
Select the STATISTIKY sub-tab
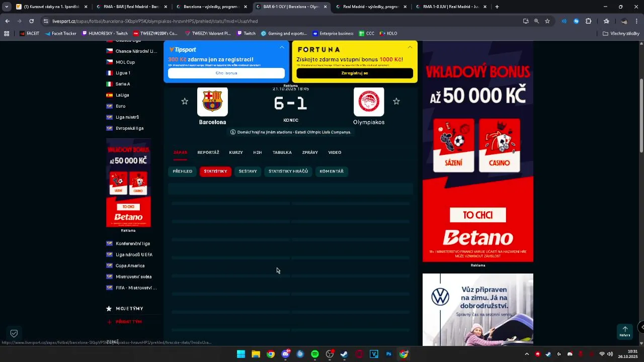point(215,171)
